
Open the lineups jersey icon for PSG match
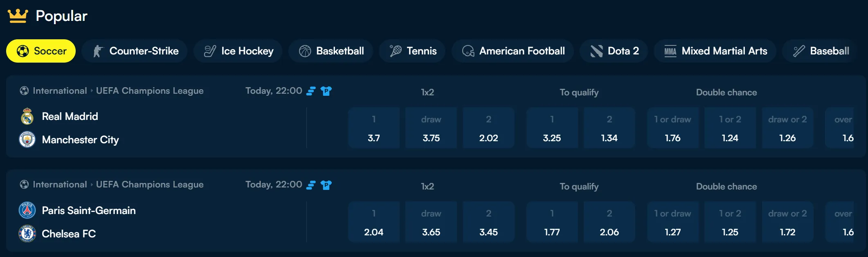326,185
